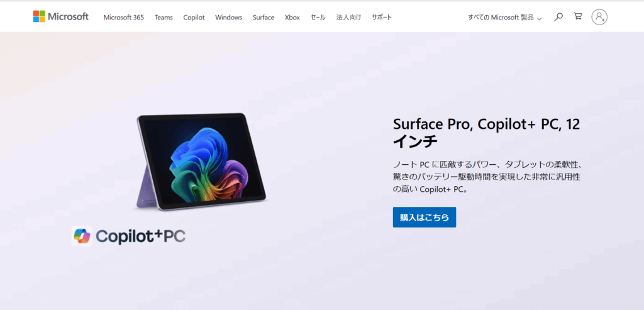Open the shopping cart icon
The height and width of the screenshot is (310, 644).
578,16
